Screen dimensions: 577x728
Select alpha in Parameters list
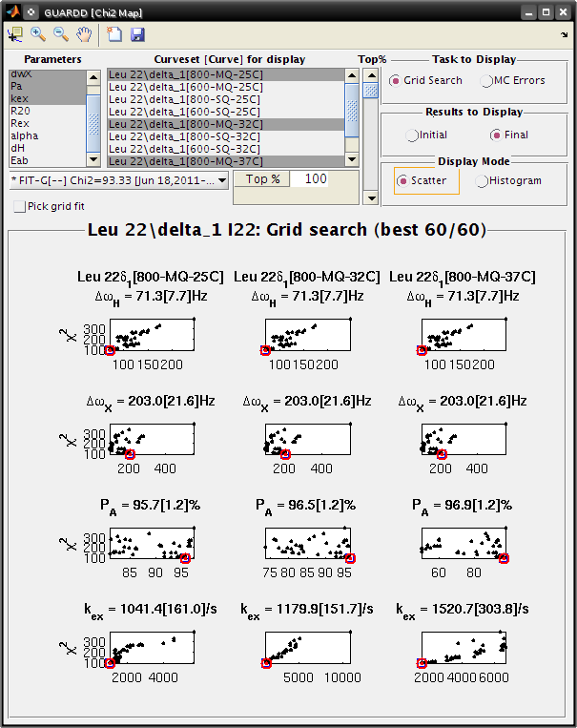tap(48, 136)
